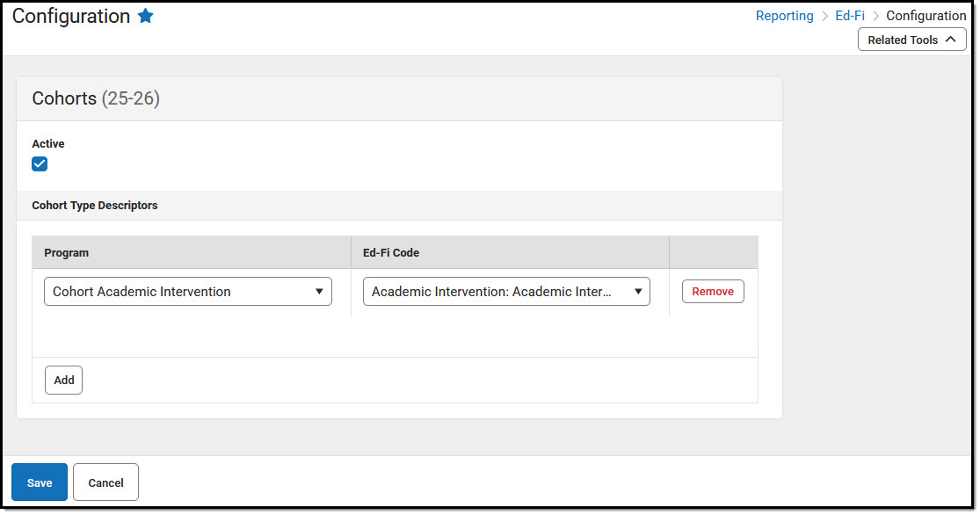Click the Active field label
The image size is (980, 515).
(48, 144)
